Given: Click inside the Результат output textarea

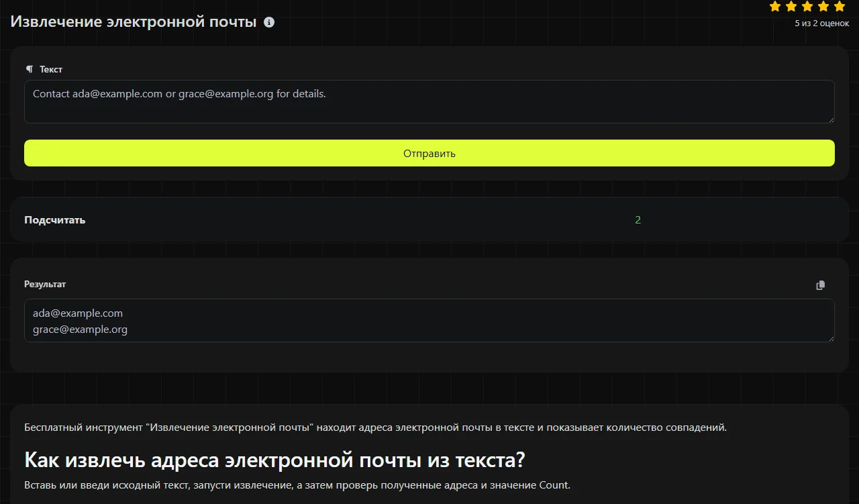Looking at the screenshot, I should tap(429, 320).
